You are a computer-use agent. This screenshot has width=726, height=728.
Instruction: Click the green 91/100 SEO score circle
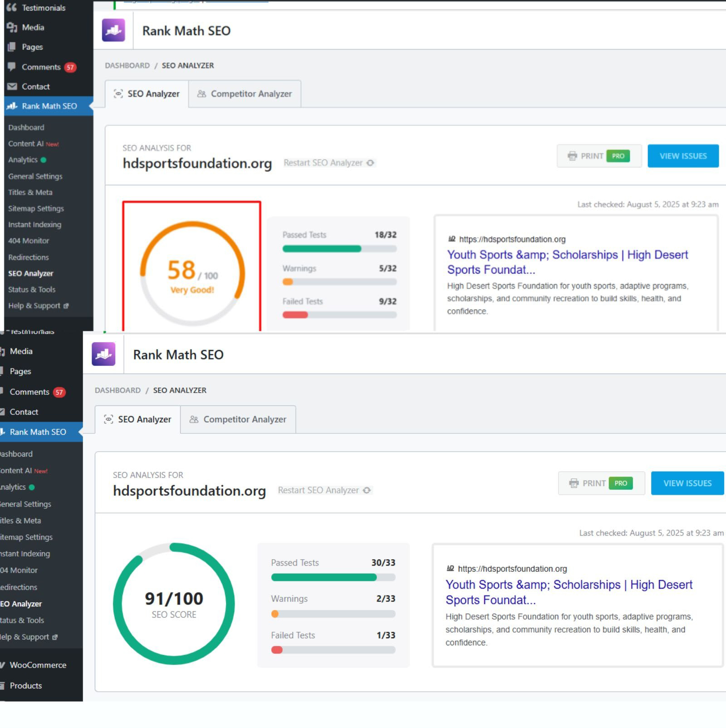click(174, 604)
